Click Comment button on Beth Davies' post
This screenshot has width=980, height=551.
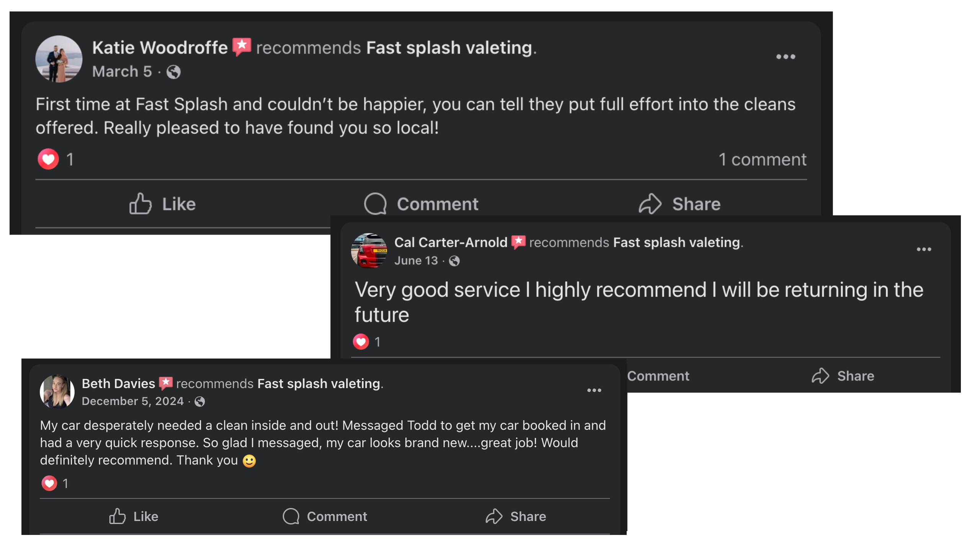click(x=325, y=516)
